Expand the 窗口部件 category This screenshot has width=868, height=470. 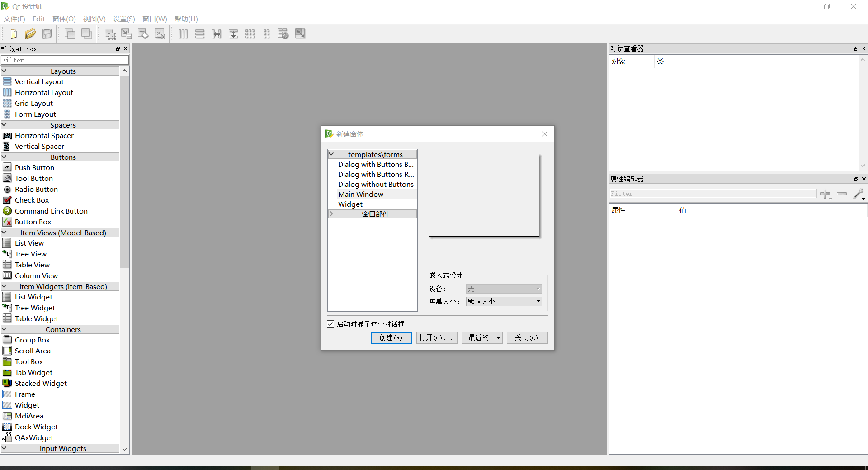(x=332, y=214)
